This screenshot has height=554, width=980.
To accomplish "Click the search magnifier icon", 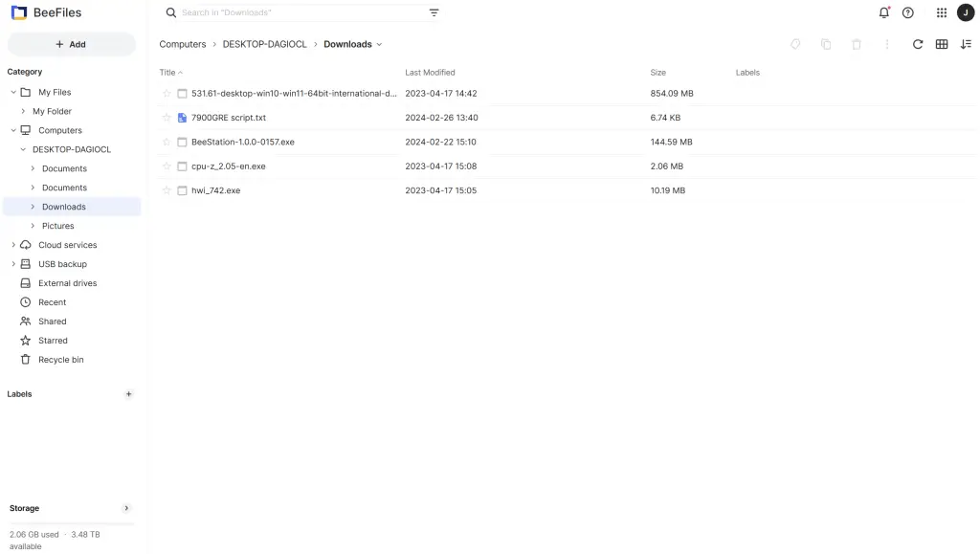I will 170,12.
